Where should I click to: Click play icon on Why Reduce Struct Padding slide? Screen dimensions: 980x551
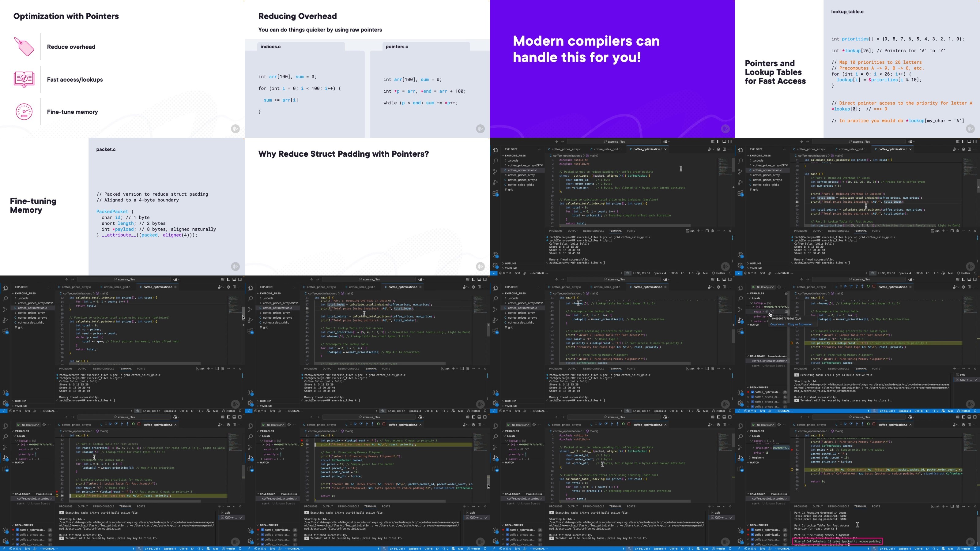click(x=481, y=266)
